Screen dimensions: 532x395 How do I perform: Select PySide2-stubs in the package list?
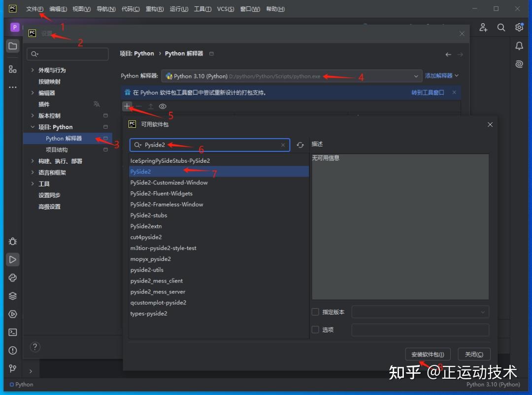pos(149,215)
